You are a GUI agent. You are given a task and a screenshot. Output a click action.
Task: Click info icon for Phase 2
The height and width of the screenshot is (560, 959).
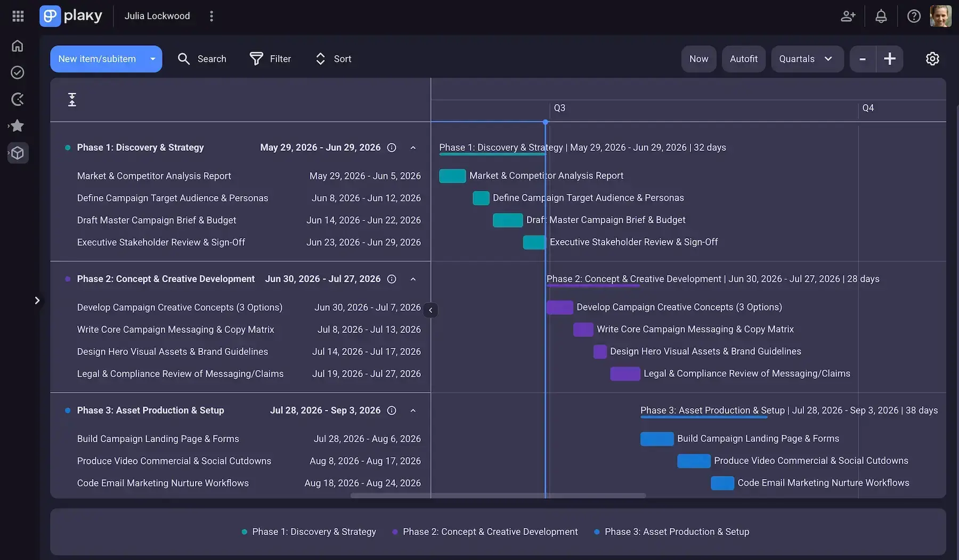tap(392, 279)
